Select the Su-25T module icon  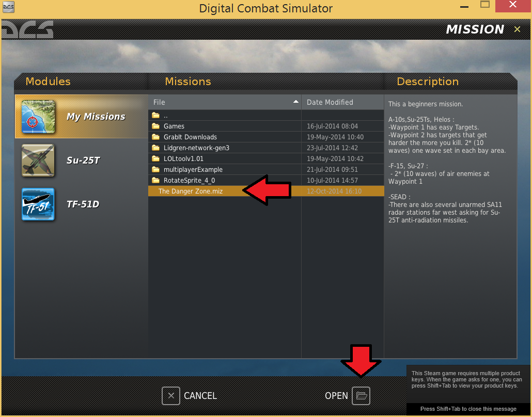[x=38, y=161]
